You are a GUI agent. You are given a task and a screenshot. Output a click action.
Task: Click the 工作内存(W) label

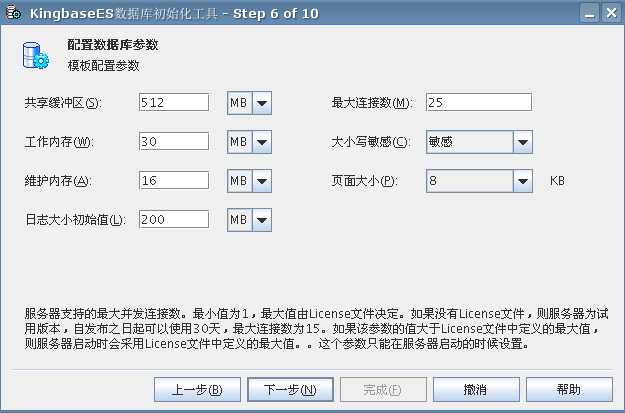(x=59, y=142)
